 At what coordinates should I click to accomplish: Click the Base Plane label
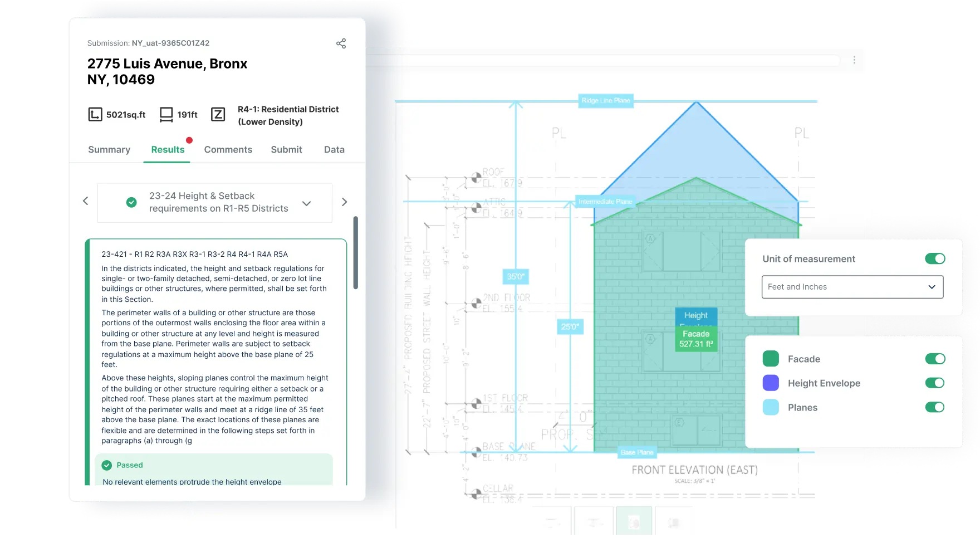click(637, 452)
